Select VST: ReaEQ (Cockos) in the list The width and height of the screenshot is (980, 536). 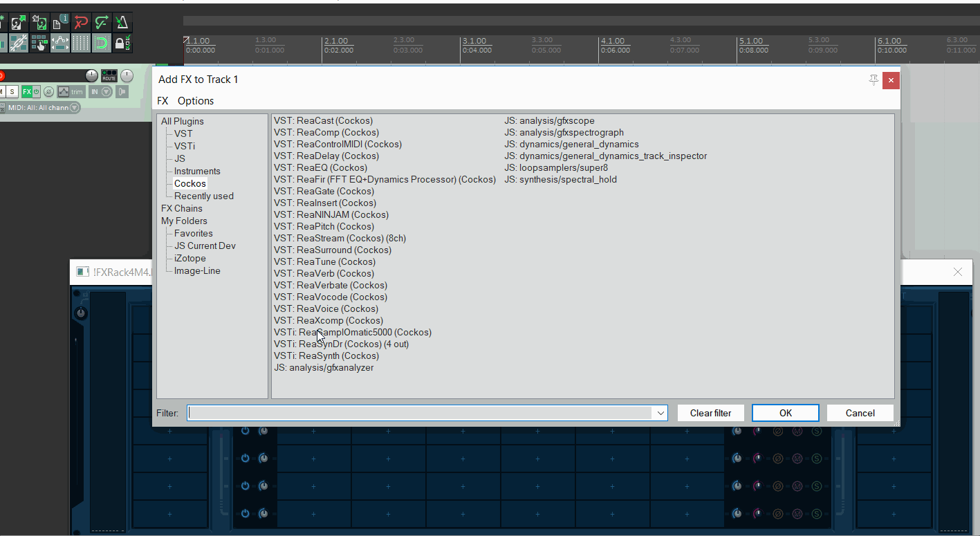pyautogui.click(x=320, y=167)
